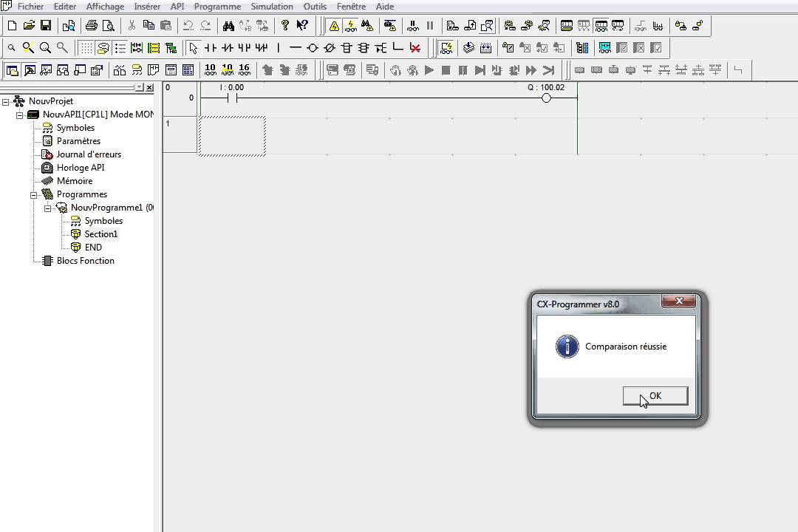
Task: Collapse the NouvProgramme1 node
Action: 47,208
